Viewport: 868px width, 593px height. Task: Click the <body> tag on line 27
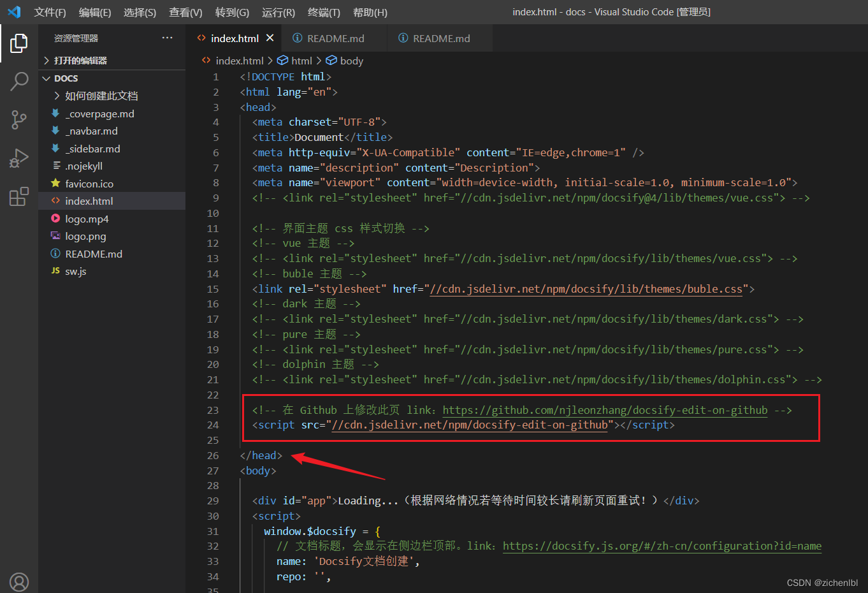(x=257, y=471)
